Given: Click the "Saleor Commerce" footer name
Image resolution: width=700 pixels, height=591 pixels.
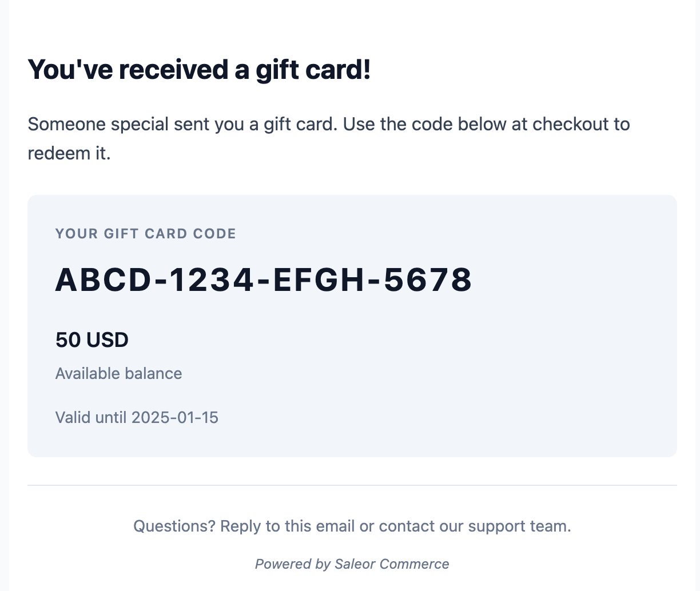Looking at the screenshot, I should [x=392, y=564].
